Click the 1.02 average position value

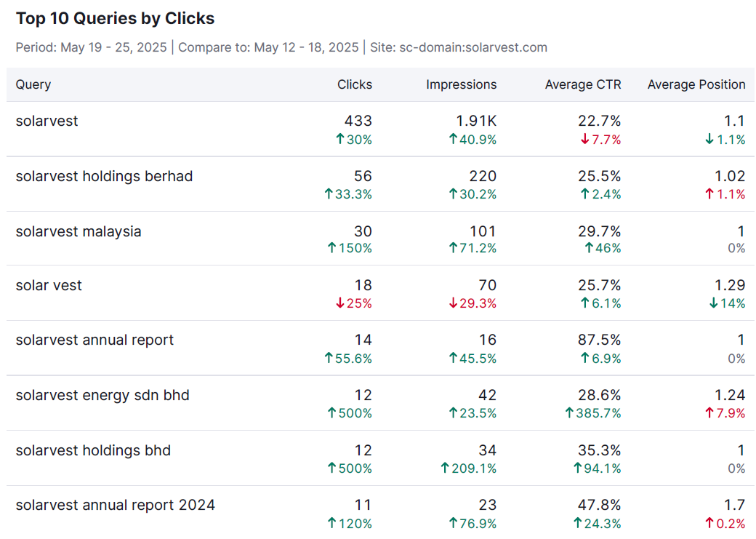[730, 176]
